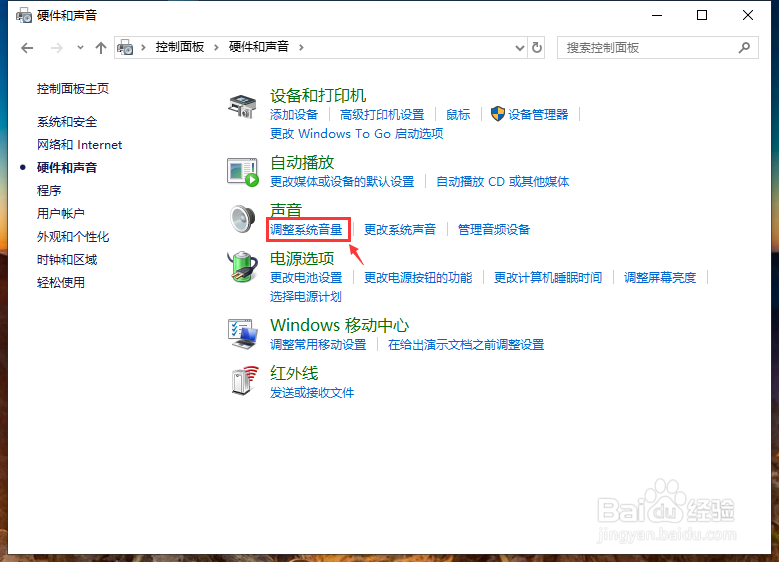Screen dimensions: 779x562
Task: Expand chevron after 控制面板 breadcrumb
Action: 216,48
